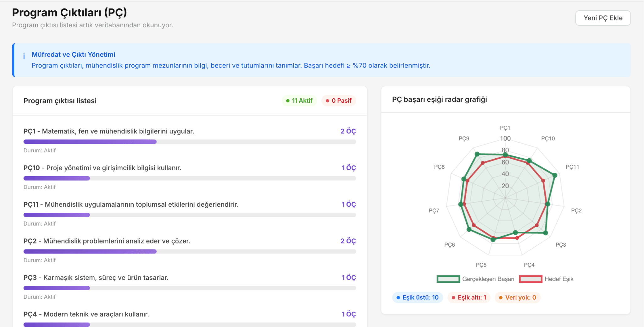The image size is (644, 327).
Task: Click PÇ11 progress bar
Action: [x=190, y=215]
